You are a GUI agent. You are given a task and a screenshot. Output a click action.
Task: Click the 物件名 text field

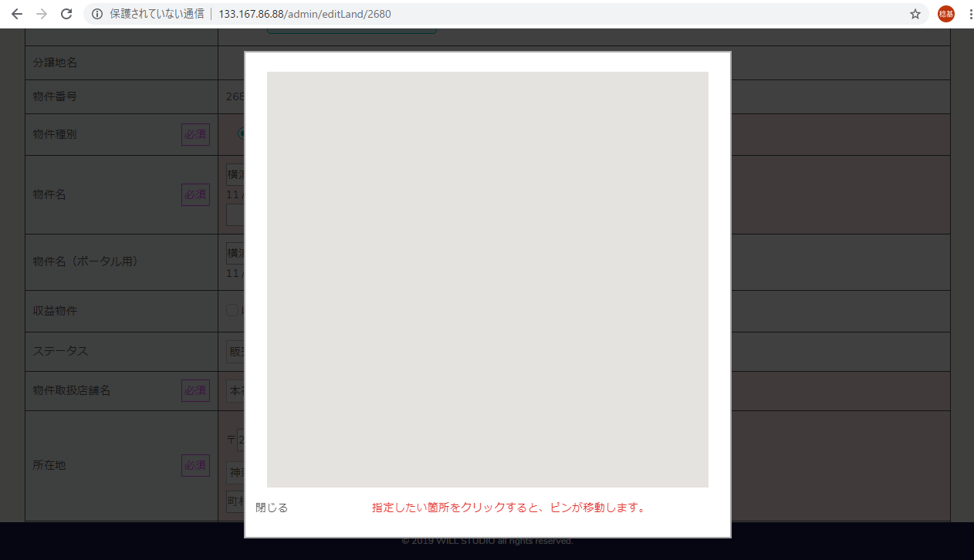235,174
